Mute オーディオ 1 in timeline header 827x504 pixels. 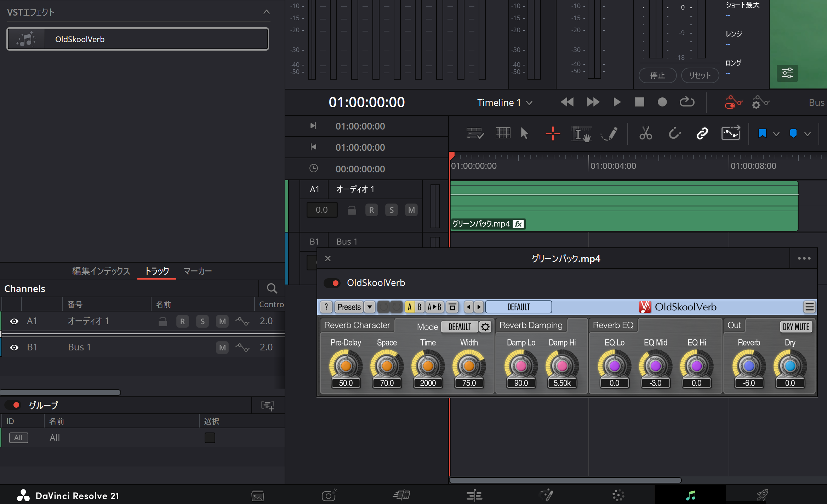411,210
